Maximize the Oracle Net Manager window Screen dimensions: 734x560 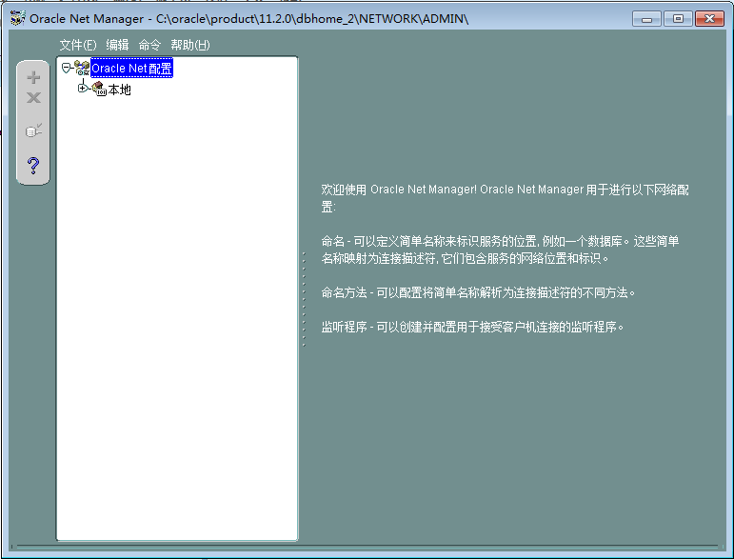(678, 19)
